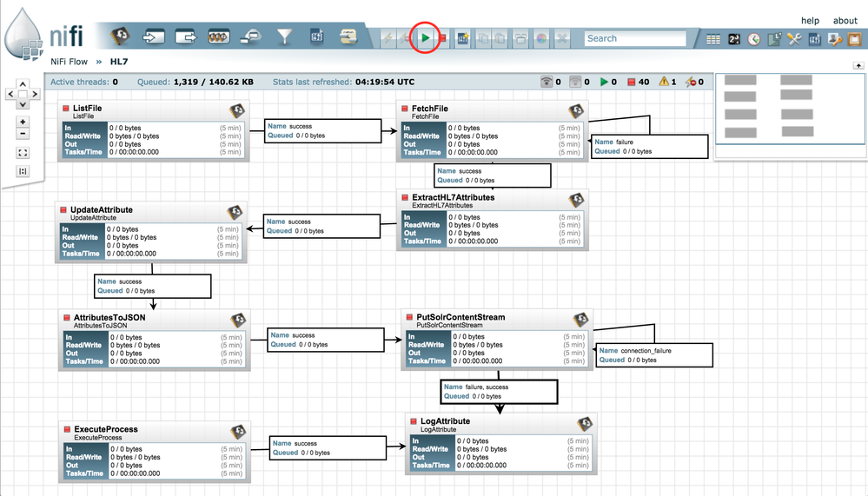868x496 pixels.
Task: Open the Summary table icon
Action: [x=713, y=39]
